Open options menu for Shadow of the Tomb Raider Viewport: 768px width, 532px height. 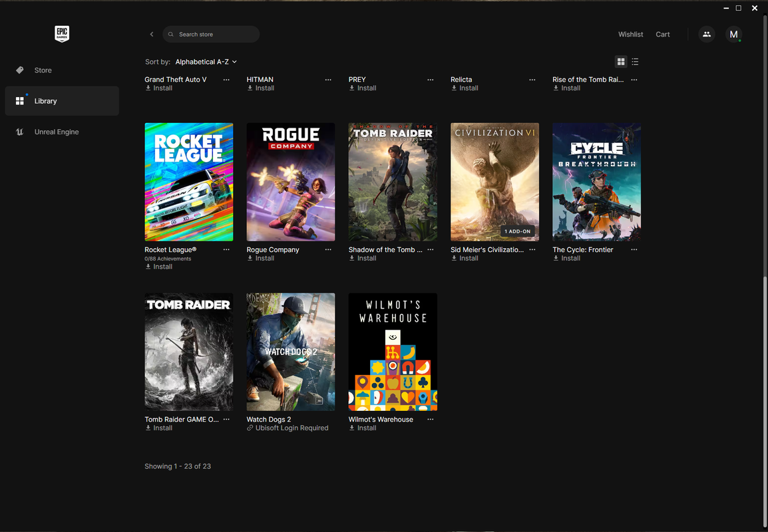(430, 249)
